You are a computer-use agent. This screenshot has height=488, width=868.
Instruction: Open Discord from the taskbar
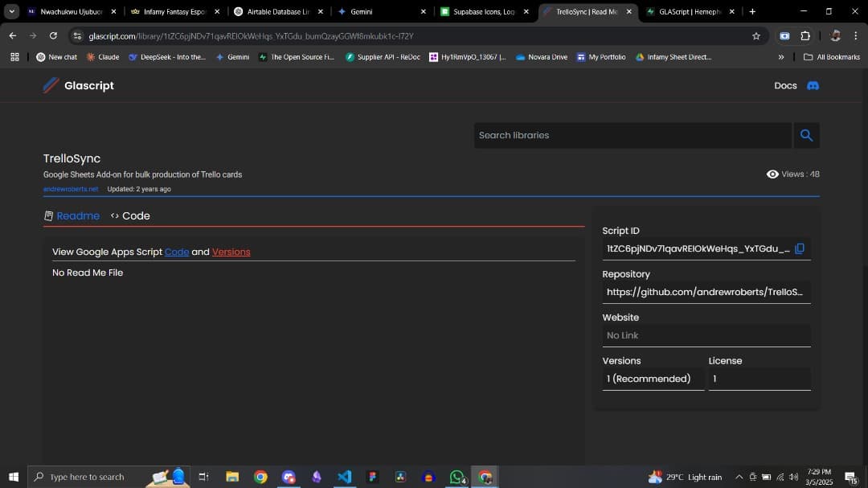(x=289, y=477)
